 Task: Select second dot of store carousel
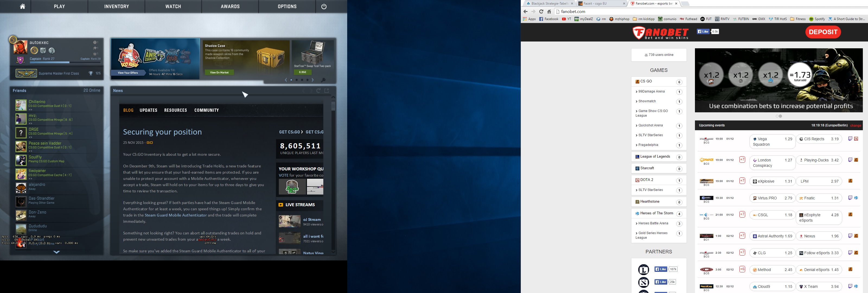tap(296, 80)
